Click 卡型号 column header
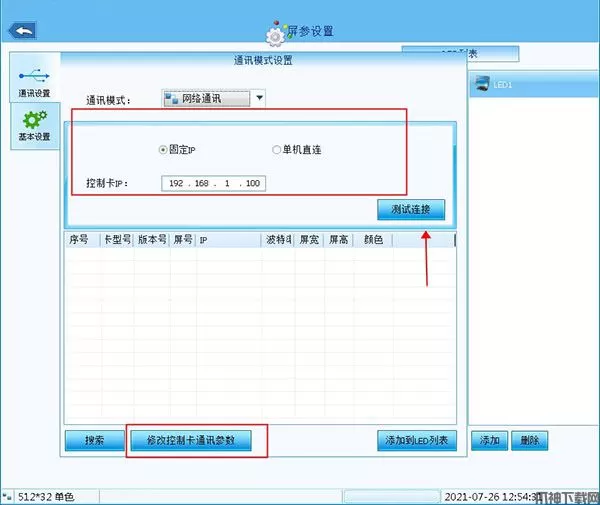The image size is (600, 505). pos(117,240)
